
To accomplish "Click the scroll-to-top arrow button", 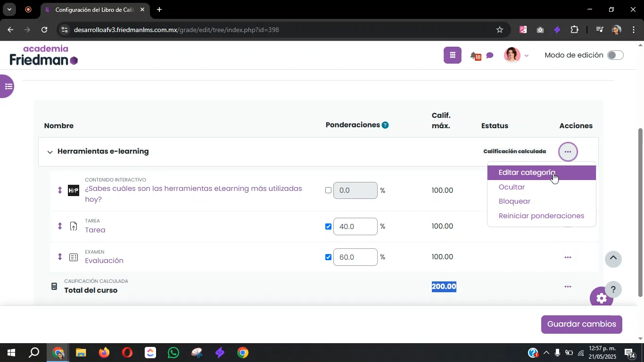I will [613, 259].
